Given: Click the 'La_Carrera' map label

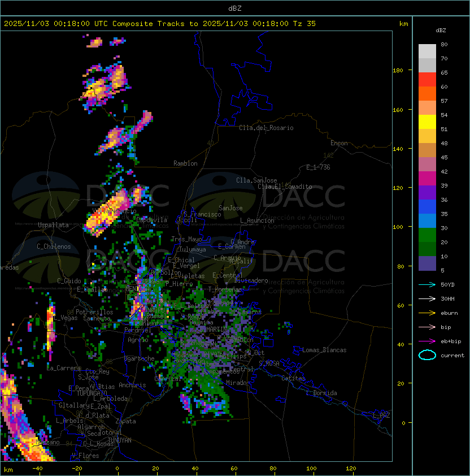Looking at the screenshot, I should pos(63,368).
